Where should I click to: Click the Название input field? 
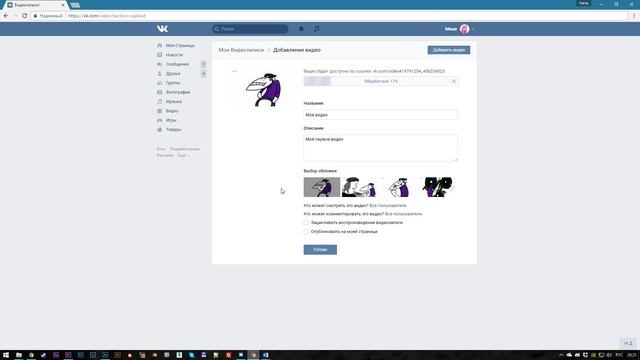coord(380,115)
